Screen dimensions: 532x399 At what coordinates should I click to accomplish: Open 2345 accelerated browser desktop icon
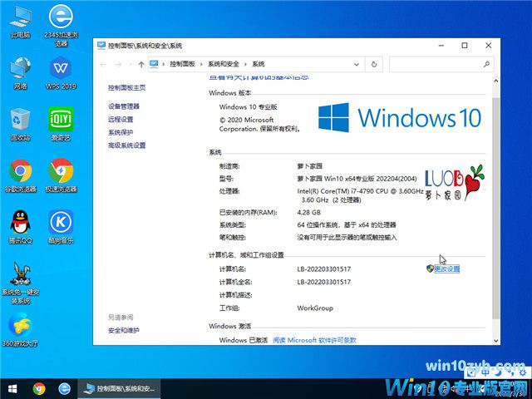[61, 24]
